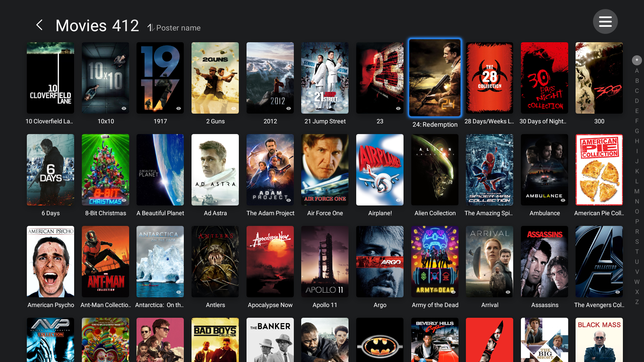Go back using the left arrow
This screenshot has height=362, width=644.
(x=40, y=25)
